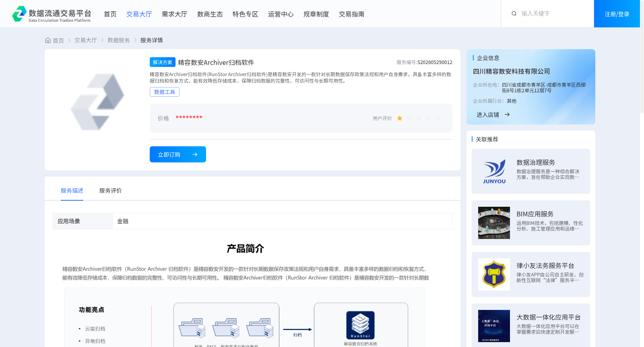
Task: Focus the 输入关键字 search field
Action: [x=553, y=14]
